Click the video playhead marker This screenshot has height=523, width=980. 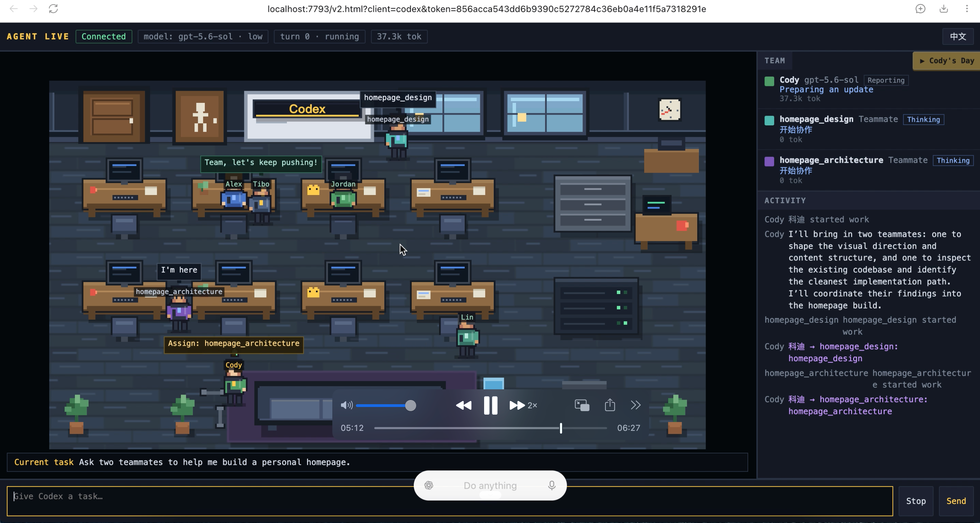pos(561,428)
